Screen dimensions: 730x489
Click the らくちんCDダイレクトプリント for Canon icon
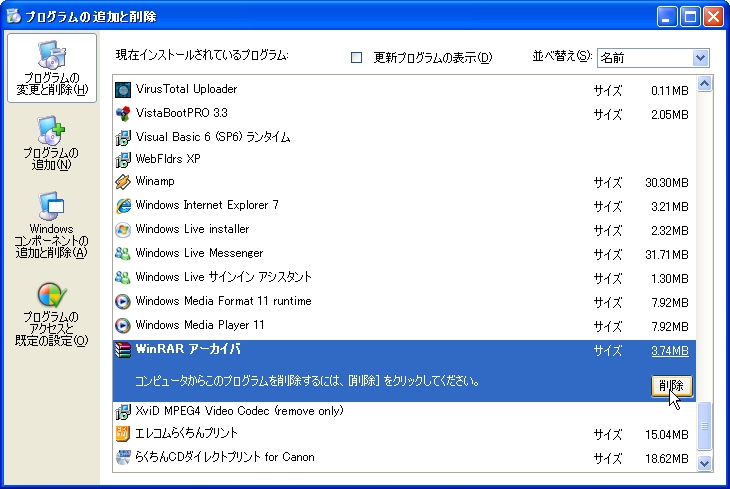pyautogui.click(x=123, y=458)
